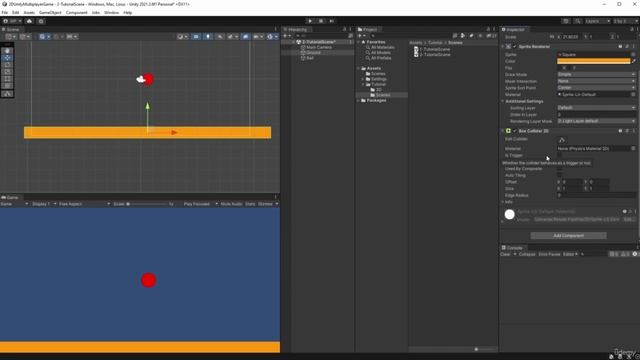The width and height of the screenshot is (640, 360).
Task: Open the scene draw mode dropdown
Action: coord(182,37)
